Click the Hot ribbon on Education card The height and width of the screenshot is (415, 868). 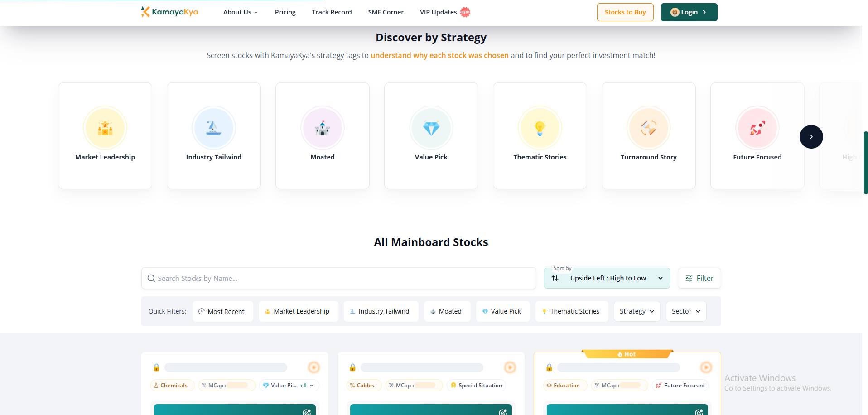tap(627, 354)
